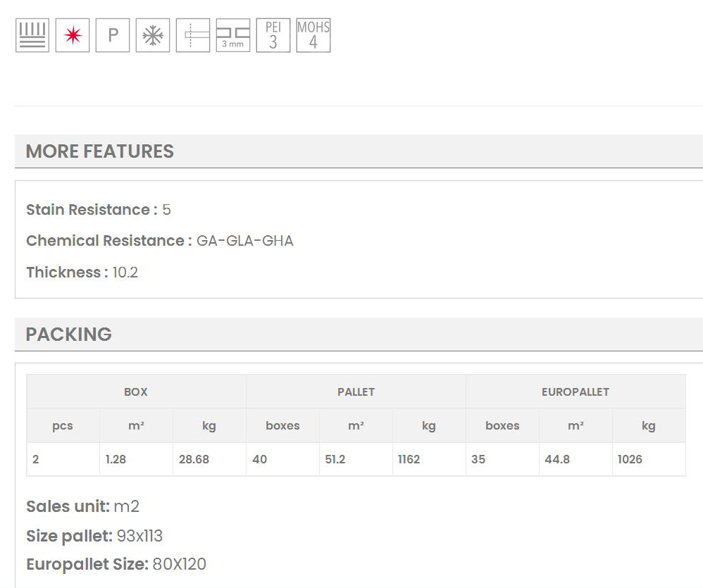Viewport: 703px width, 588px height.
Task: Click the MOHS 4 hardness icon
Action: (x=313, y=35)
